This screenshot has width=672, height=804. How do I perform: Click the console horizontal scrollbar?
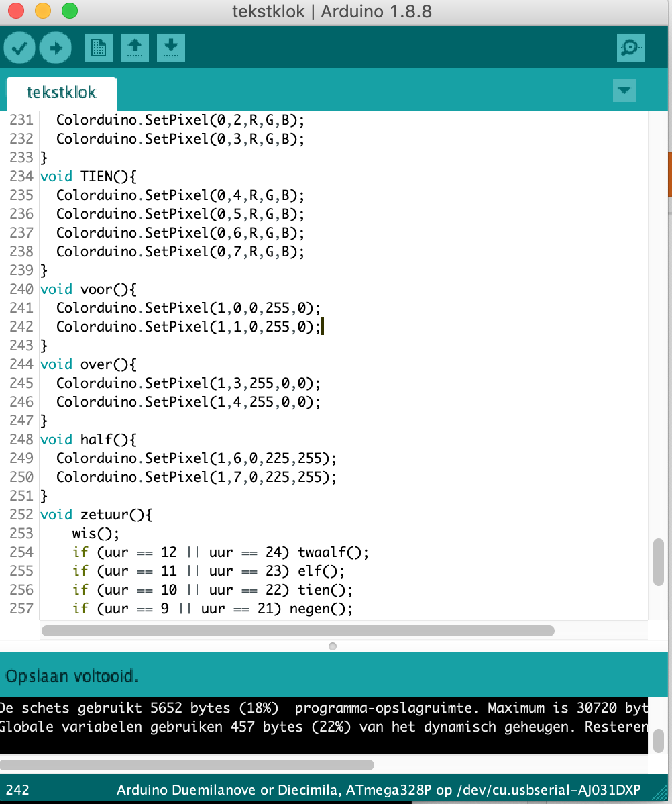pyautogui.click(x=186, y=765)
